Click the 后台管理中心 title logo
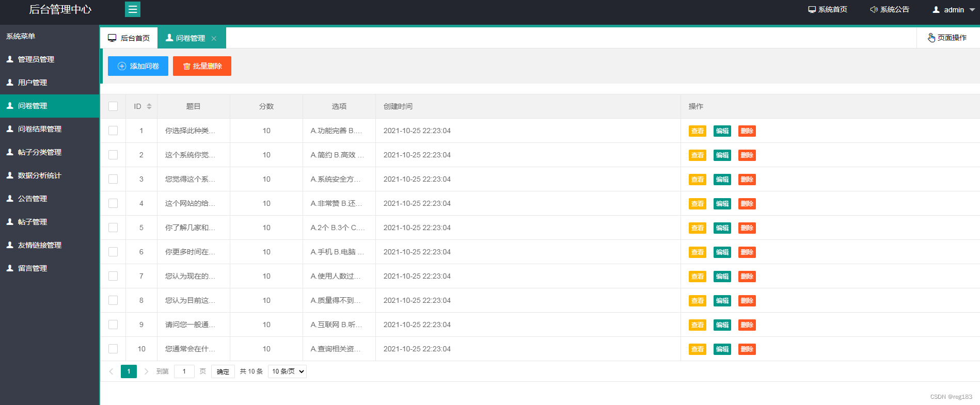 click(x=60, y=10)
